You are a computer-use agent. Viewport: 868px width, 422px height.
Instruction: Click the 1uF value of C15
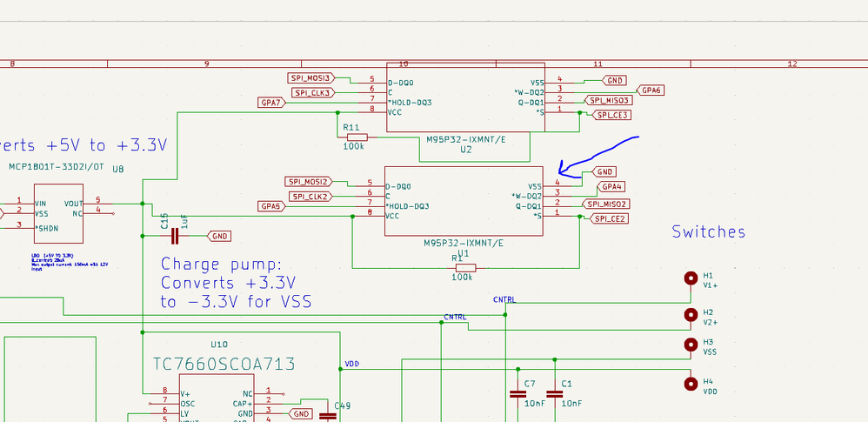tap(184, 222)
